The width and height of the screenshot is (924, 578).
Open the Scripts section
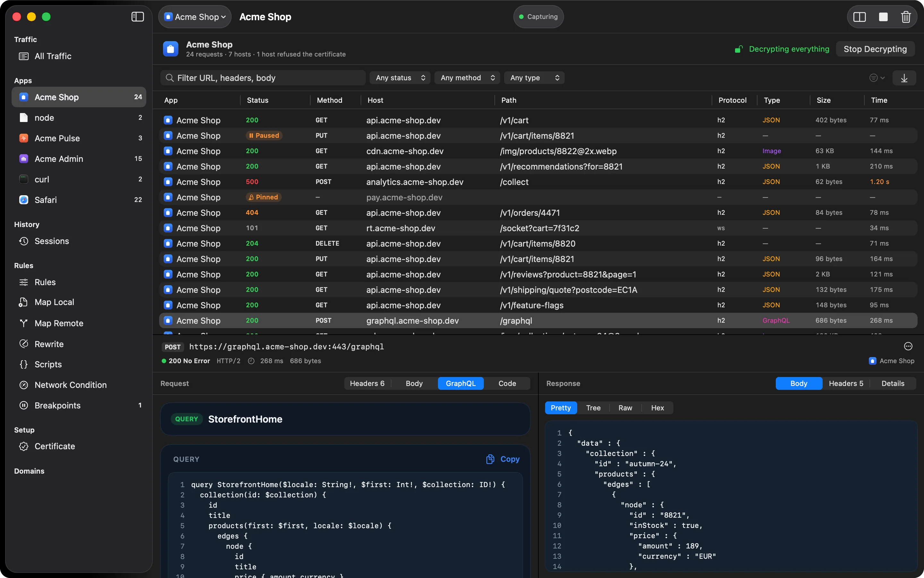point(79,364)
